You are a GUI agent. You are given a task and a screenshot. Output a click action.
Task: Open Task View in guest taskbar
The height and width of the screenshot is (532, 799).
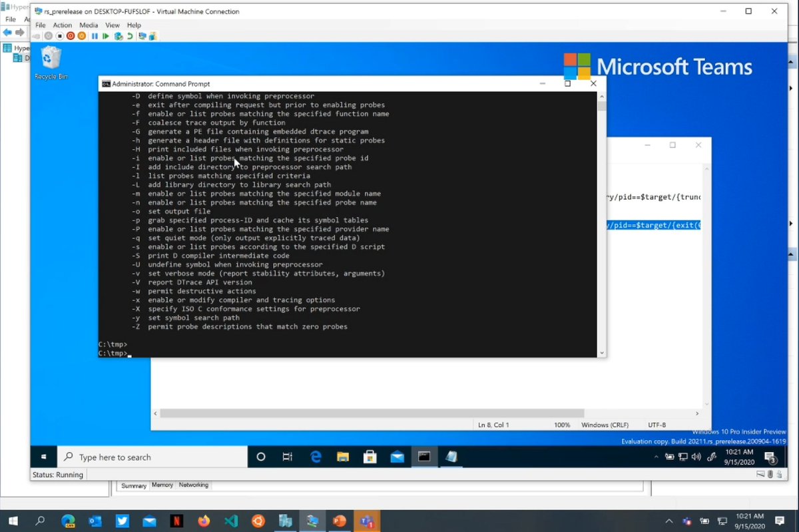pyautogui.click(x=288, y=457)
